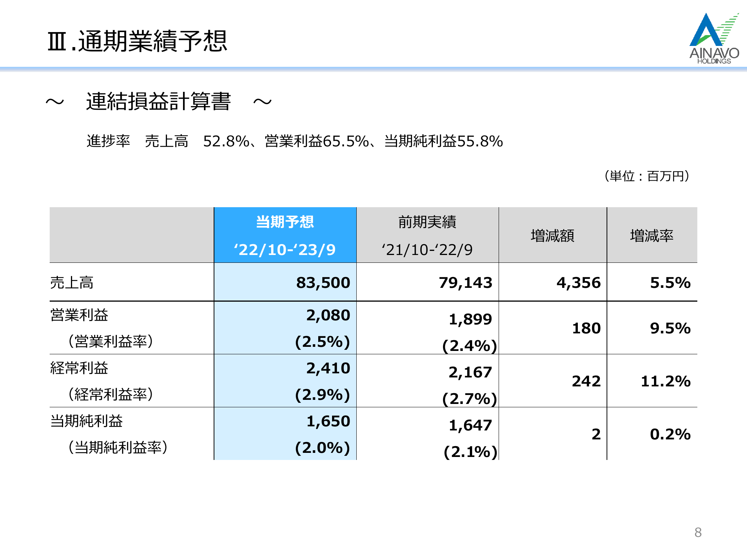Click the sales change rate 5.5%
747x560 pixels.
[670, 283]
